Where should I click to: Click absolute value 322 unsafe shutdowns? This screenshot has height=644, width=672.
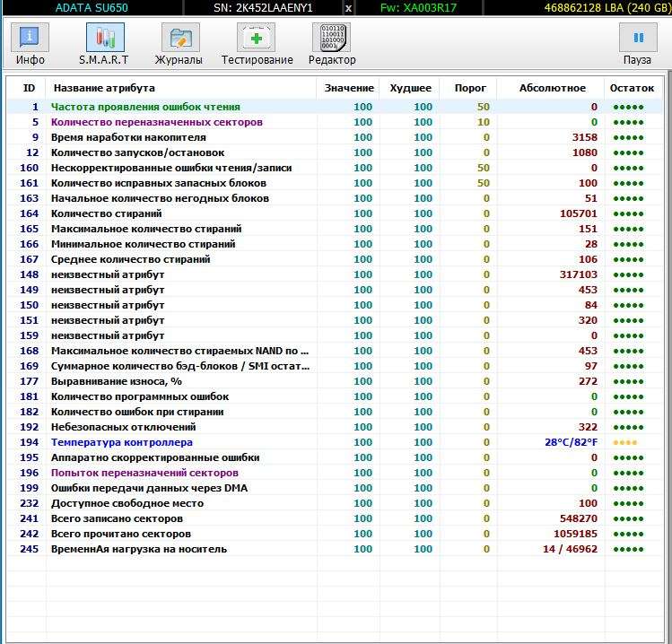pos(588,427)
